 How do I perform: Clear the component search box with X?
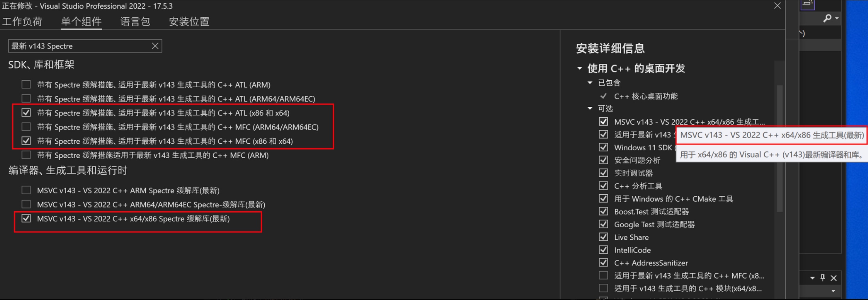(x=155, y=46)
